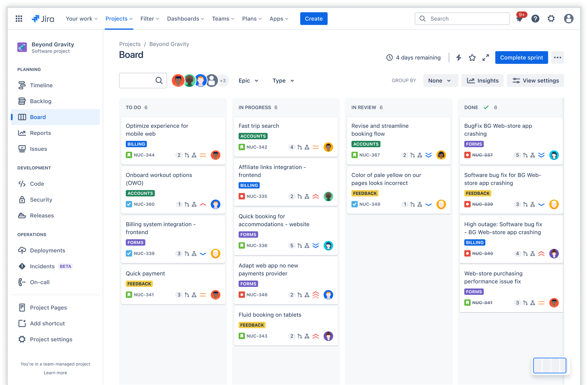
Task: Click the Create button
Action: (313, 18)
